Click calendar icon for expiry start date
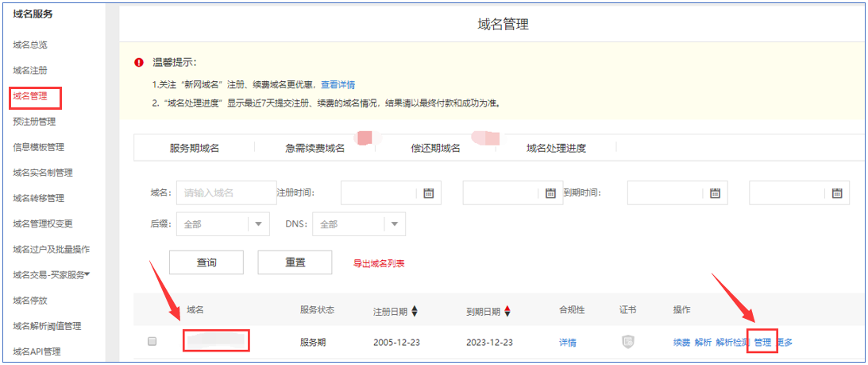The image size is (868, 365). coord(715,192)
